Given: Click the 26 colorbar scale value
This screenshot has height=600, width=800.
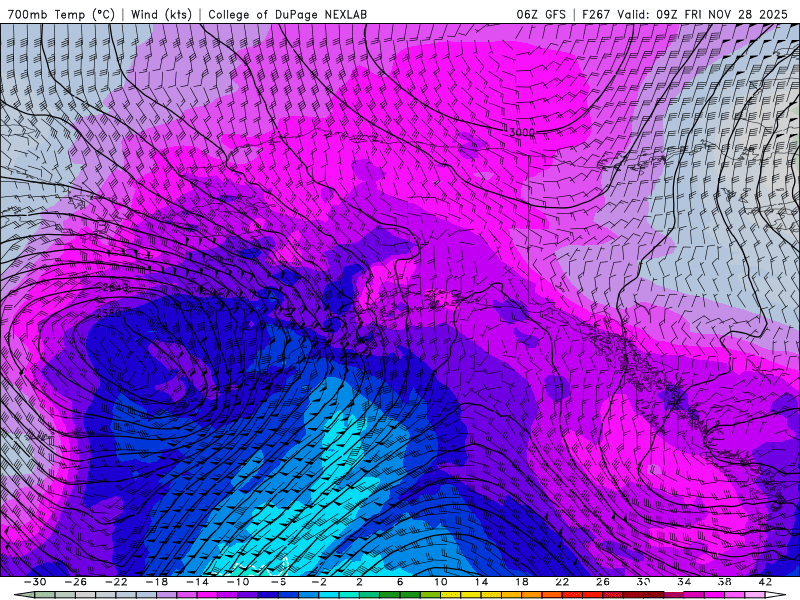Looking at the screenshot, I should pos(603,582).
